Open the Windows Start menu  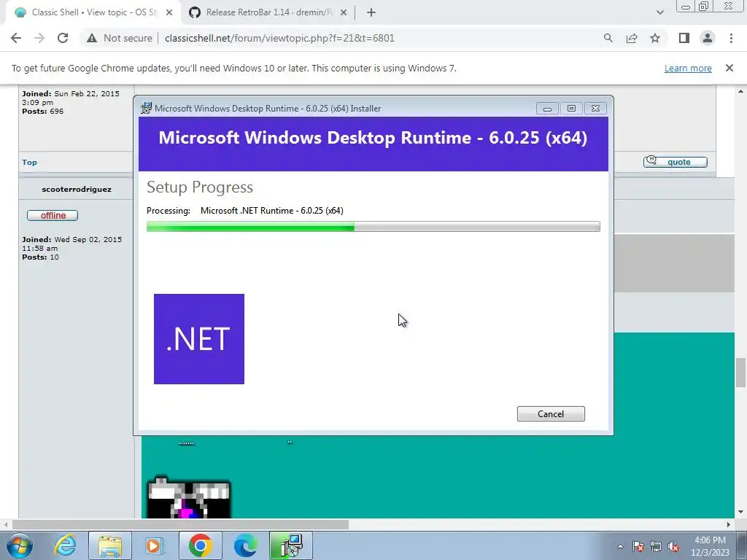pos(20,545)
